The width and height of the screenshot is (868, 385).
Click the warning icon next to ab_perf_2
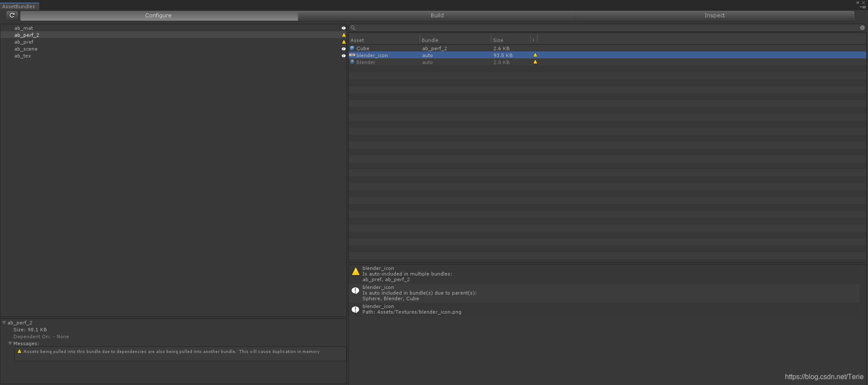pyautogui.click(x=344, y=35)
